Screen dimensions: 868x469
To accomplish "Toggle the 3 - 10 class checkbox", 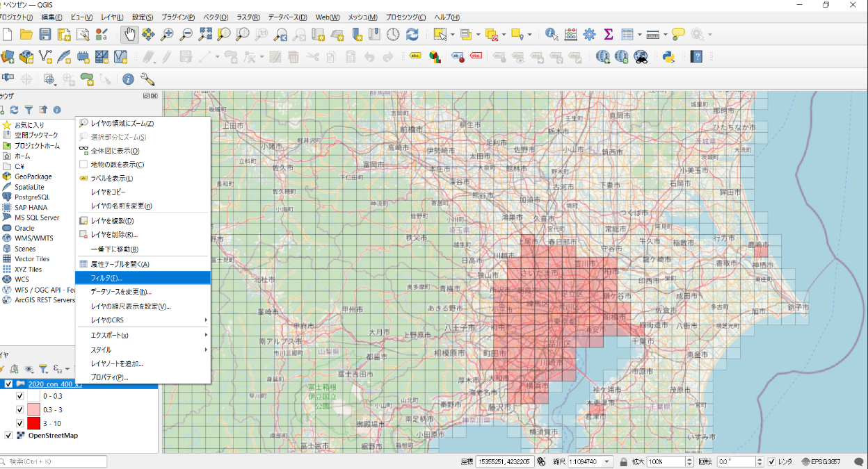I will pyautogui.click(x=20, y=423).
